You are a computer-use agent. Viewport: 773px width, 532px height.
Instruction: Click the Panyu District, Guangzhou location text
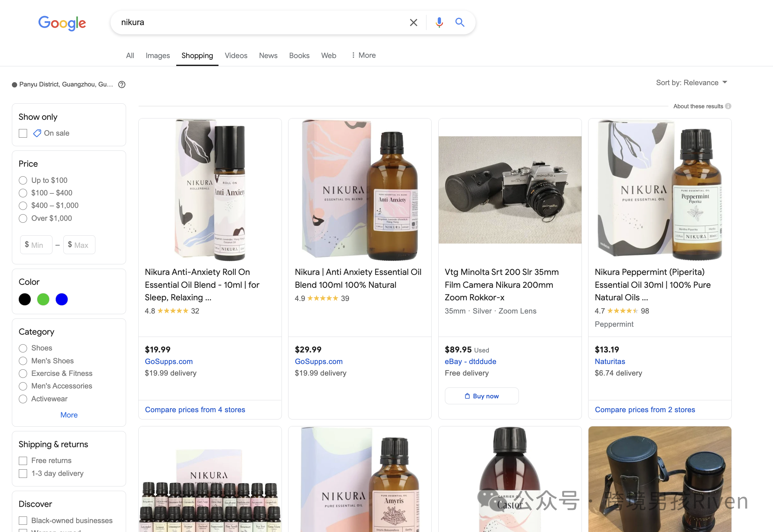[x=66, y=84]
